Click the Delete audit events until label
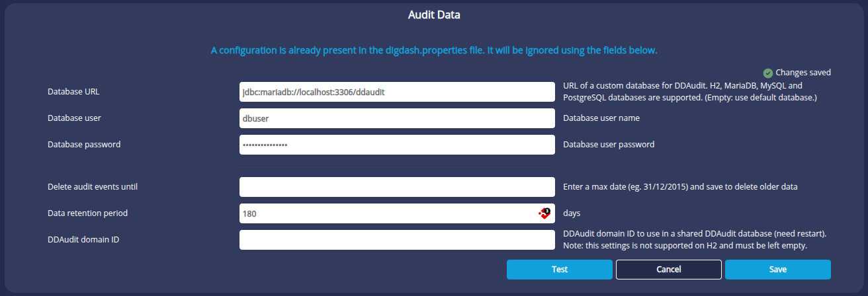The height and width of the screenshot is (296, 868). click(x=93, y=187)
